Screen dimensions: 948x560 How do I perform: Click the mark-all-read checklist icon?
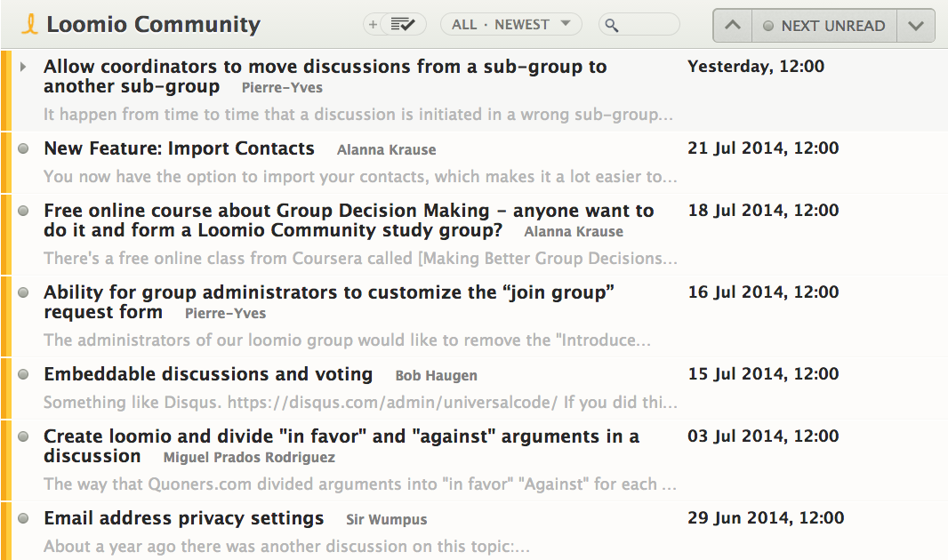403,25
